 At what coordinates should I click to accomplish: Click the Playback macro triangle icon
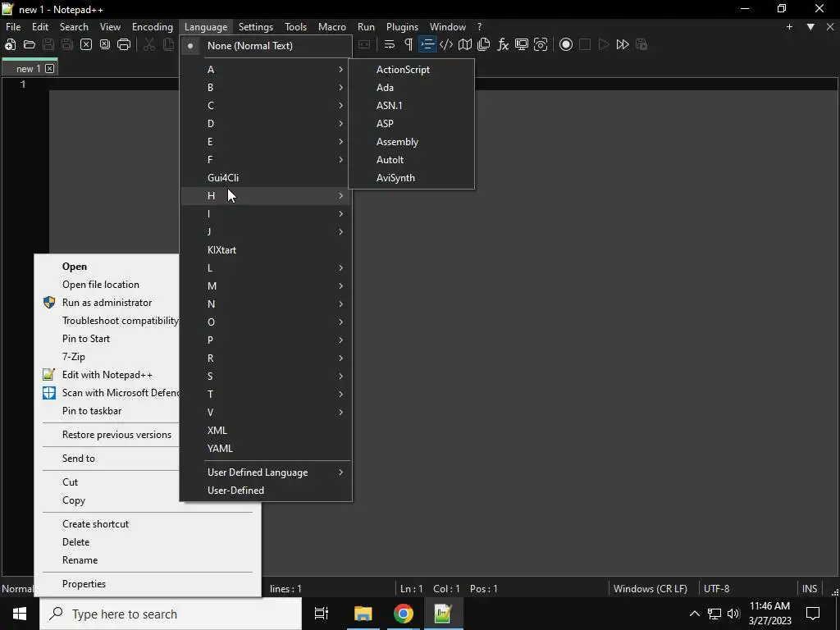tap(604, 44)
